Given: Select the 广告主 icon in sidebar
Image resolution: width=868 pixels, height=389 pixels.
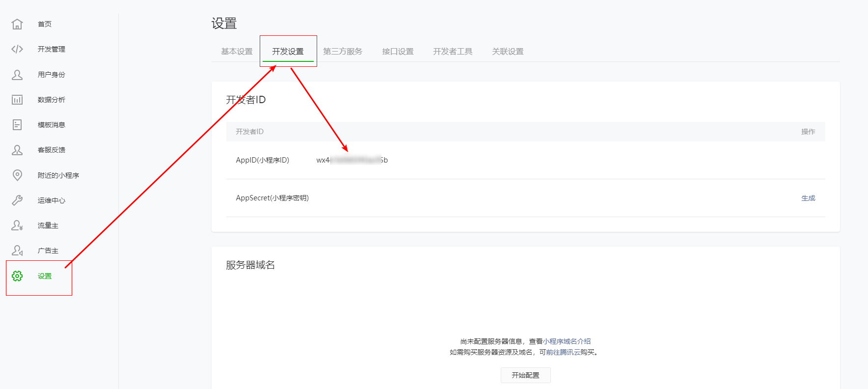Looking at the screenshot, I should click(x=17, y=250).
